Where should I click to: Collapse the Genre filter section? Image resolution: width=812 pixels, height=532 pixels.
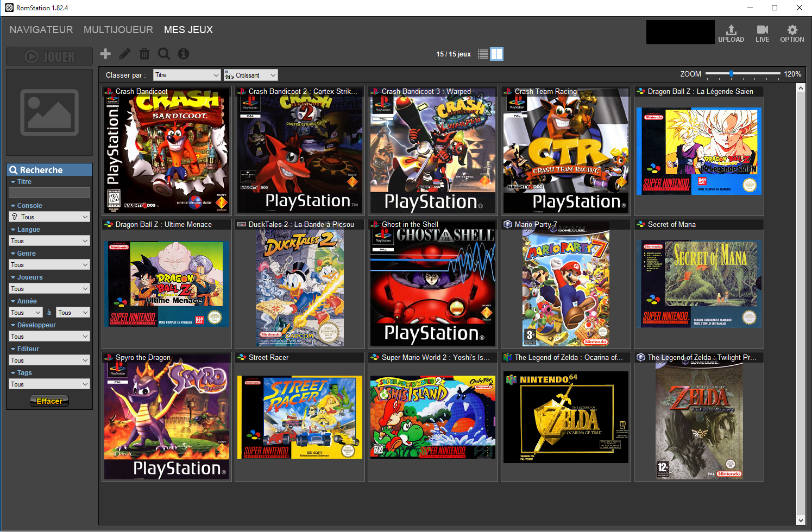[x=13, y=254]
